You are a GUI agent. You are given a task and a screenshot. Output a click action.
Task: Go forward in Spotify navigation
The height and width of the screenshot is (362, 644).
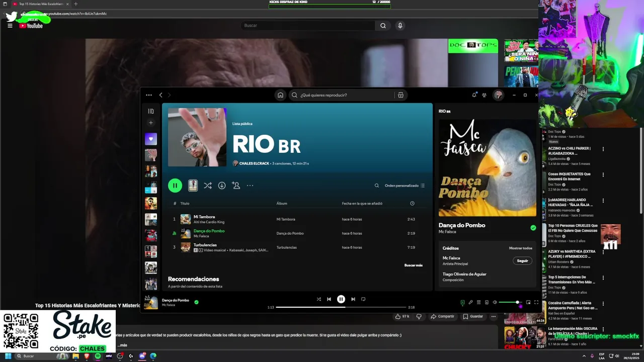pos(169,95)
